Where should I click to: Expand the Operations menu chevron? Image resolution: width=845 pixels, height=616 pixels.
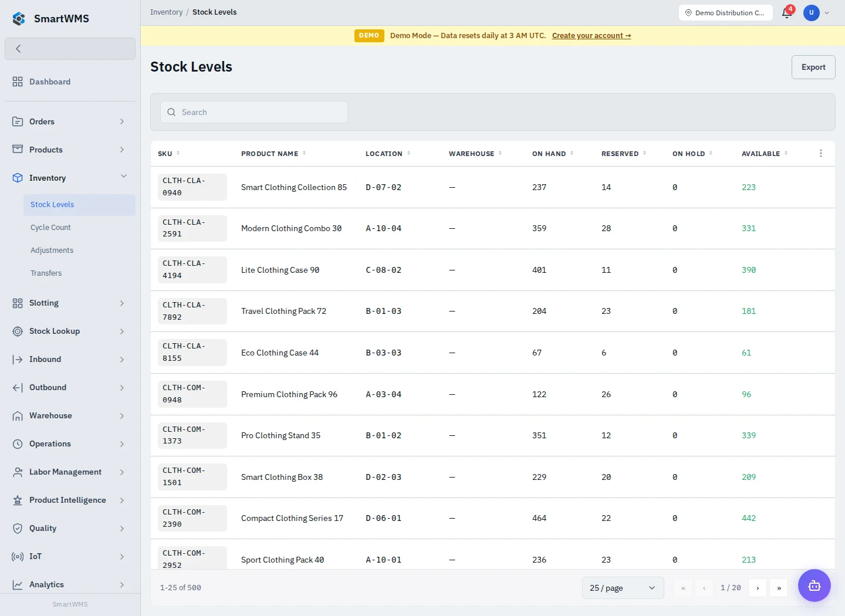[x=122, y=444]
